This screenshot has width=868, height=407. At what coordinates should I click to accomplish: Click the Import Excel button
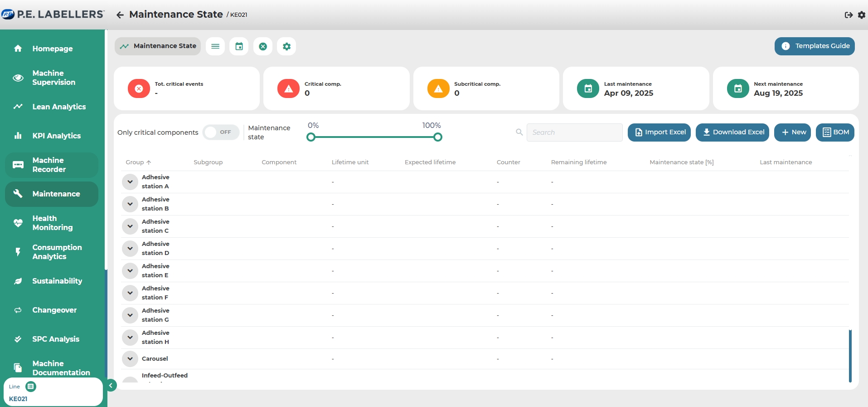pos(659,132)
